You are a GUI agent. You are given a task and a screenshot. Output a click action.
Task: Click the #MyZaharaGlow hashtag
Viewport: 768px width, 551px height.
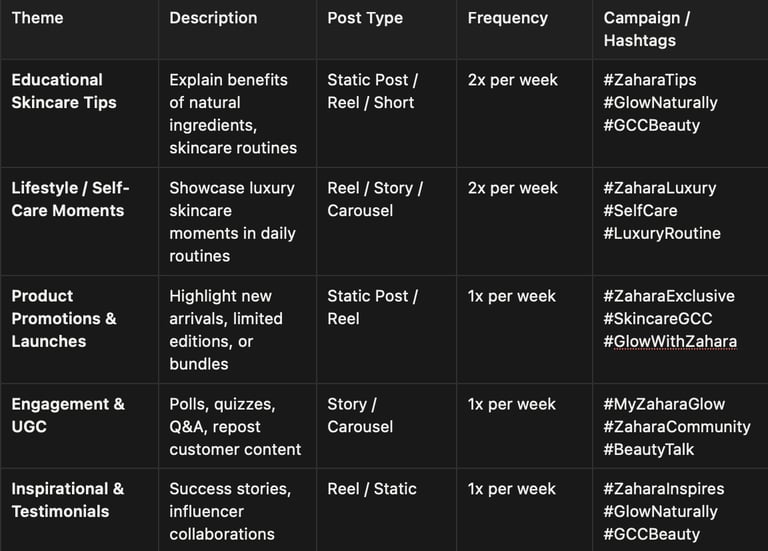[664, 404]
